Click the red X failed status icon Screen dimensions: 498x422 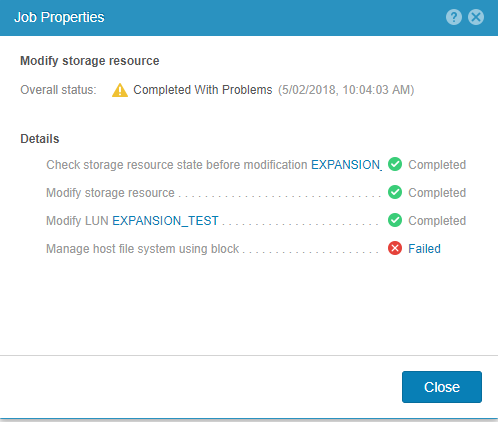coord(395,248)
